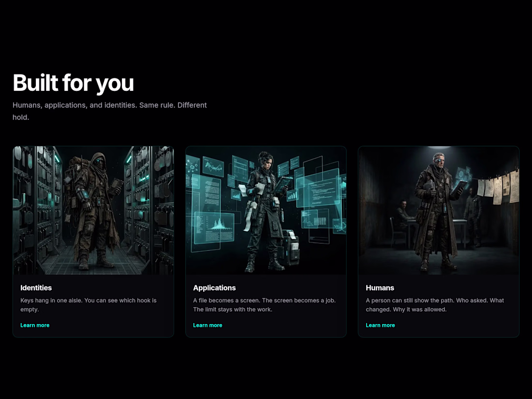This screenshot has height=399, width=532.
Task: Click the Applications card title
Action: pos(214,288)
